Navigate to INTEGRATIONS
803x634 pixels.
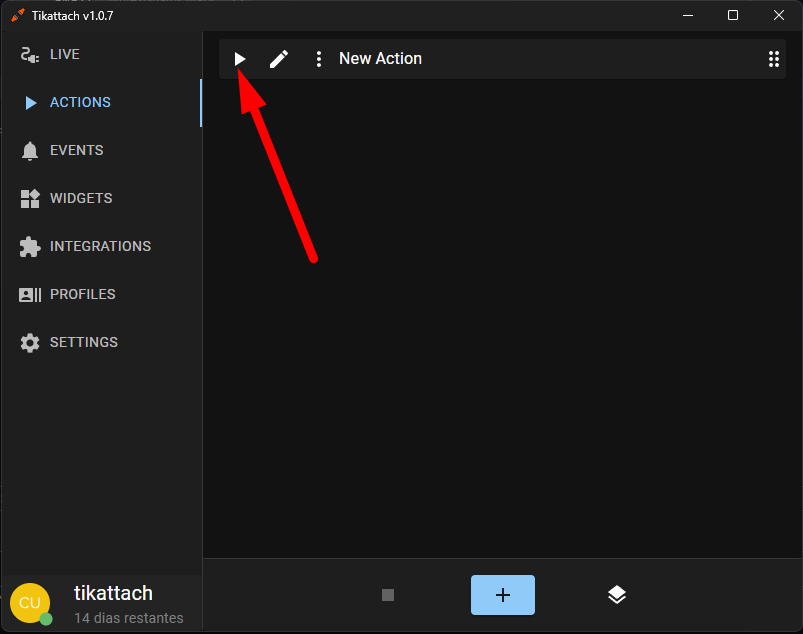(100, 246)
